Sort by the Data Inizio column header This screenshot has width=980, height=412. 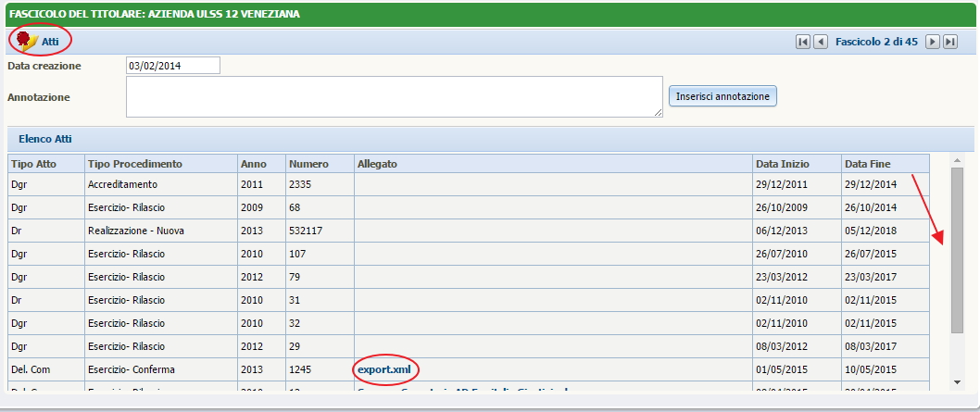(x=781, y=164)
